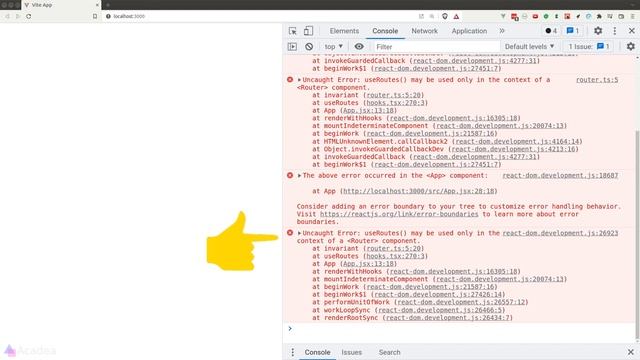Screen dimensions: 640x360
Task: Collapse the second useRoutes Uncaught Error
Action: (299, 233)
